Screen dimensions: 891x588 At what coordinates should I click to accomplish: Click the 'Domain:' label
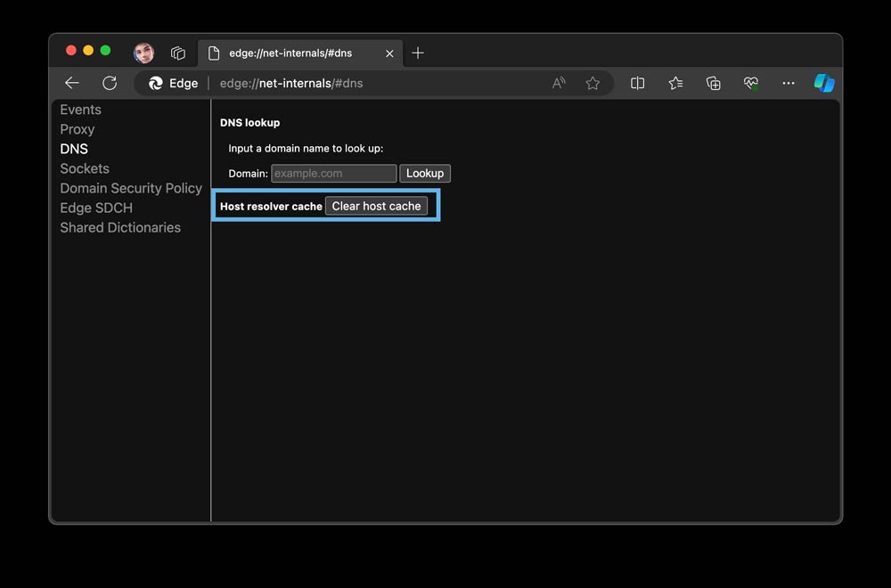[x=248, y=174]
